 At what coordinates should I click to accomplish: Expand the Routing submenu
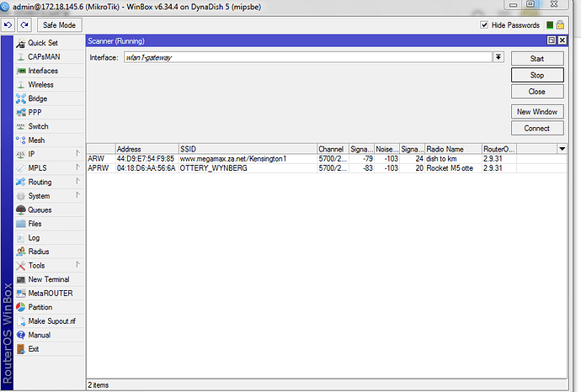pyautogui.click(x=40, y=182)
